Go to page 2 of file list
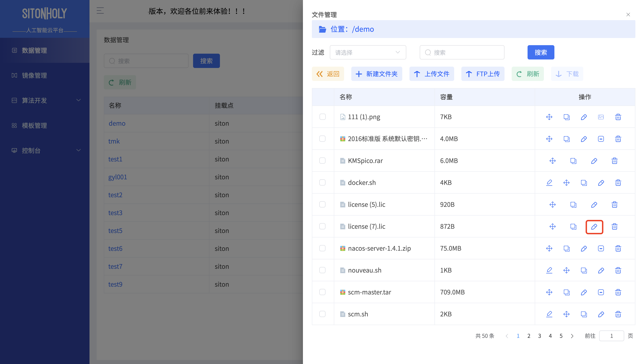Viewport: 643px width, 364px height. coord(529,336)
